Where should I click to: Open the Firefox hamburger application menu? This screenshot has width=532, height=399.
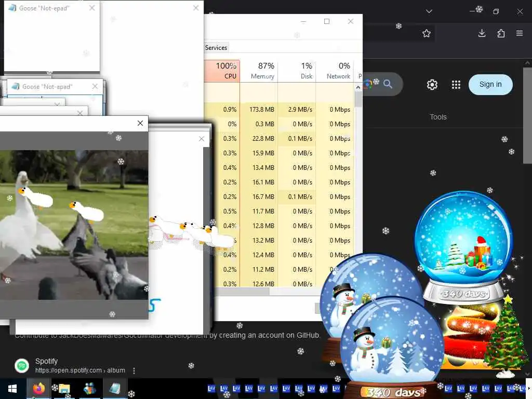tap(520, 33)
